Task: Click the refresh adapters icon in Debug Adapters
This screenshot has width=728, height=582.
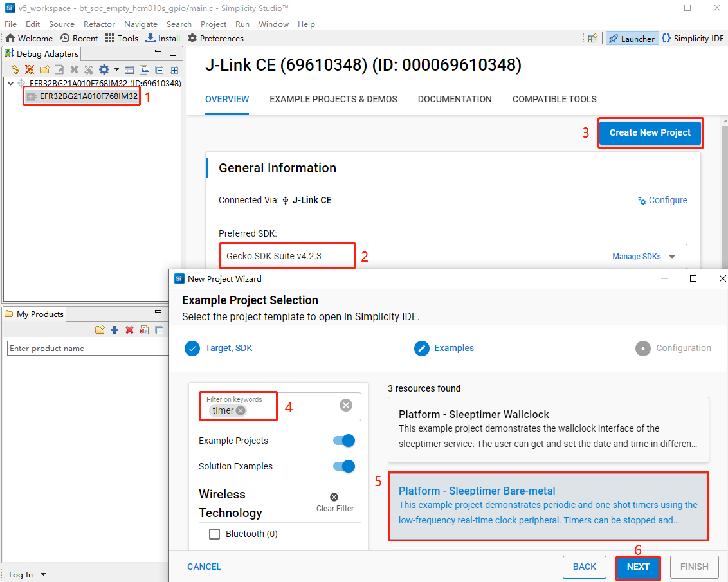Action: tap(15, 69)
